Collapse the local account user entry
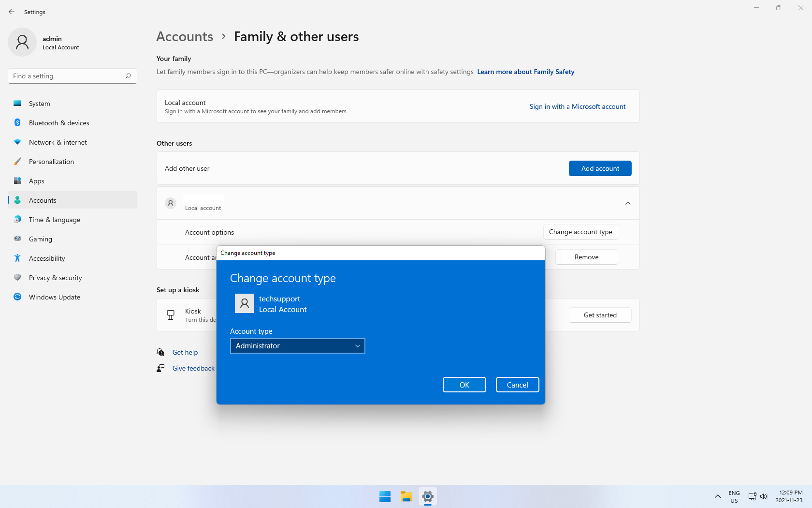The width and height of the screenshot is (812, 508). pyautogui.click(x=627, y=203)
